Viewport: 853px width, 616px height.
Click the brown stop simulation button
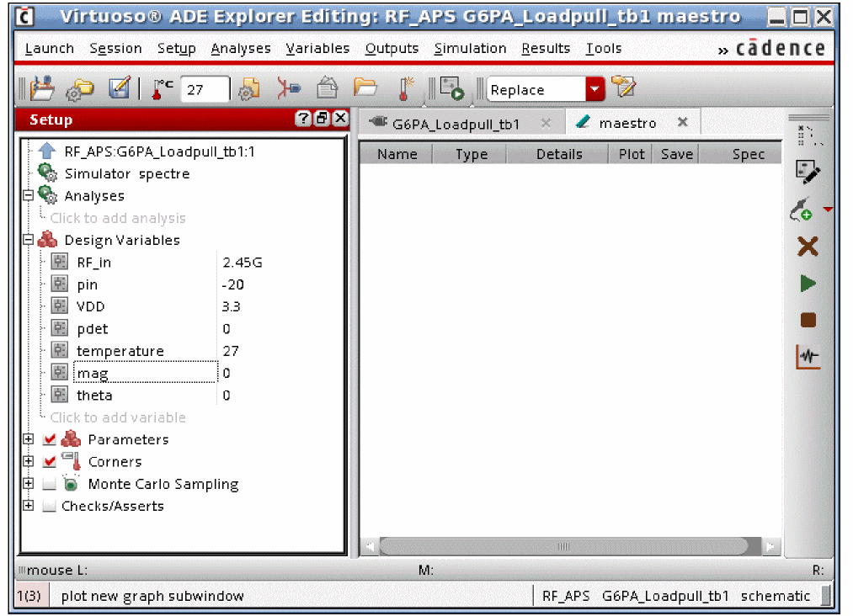pos(808,321)
